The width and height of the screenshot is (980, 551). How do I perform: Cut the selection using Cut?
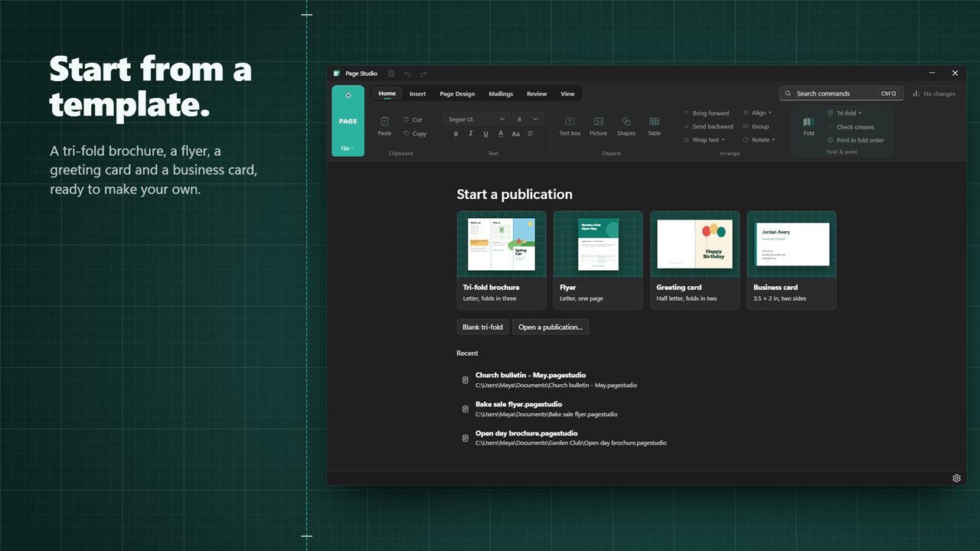[x=413, y=119]
